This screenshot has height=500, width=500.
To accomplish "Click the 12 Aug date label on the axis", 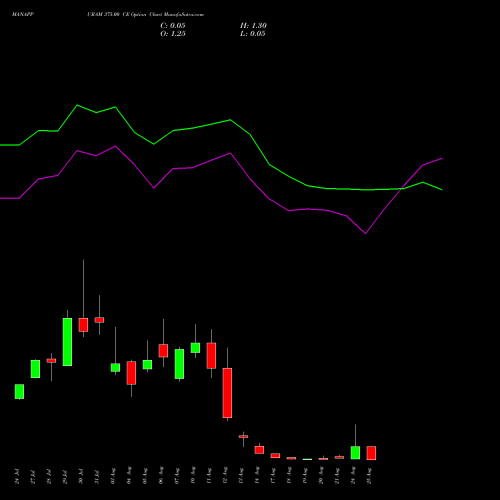I will [x=225, y=476].
